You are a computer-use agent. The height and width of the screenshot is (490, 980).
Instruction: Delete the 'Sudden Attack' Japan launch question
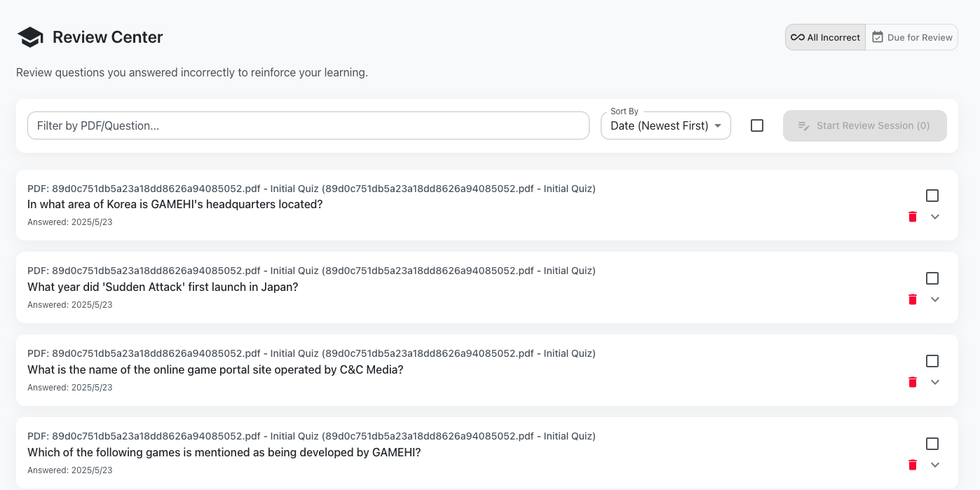(x=912, y=299)
